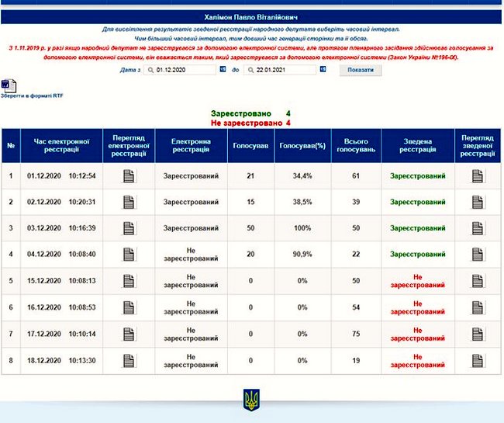The image size is (504, 423).
Task: Click the Ukrainian trident emblem in footer
Action: [x=252, y=400]
